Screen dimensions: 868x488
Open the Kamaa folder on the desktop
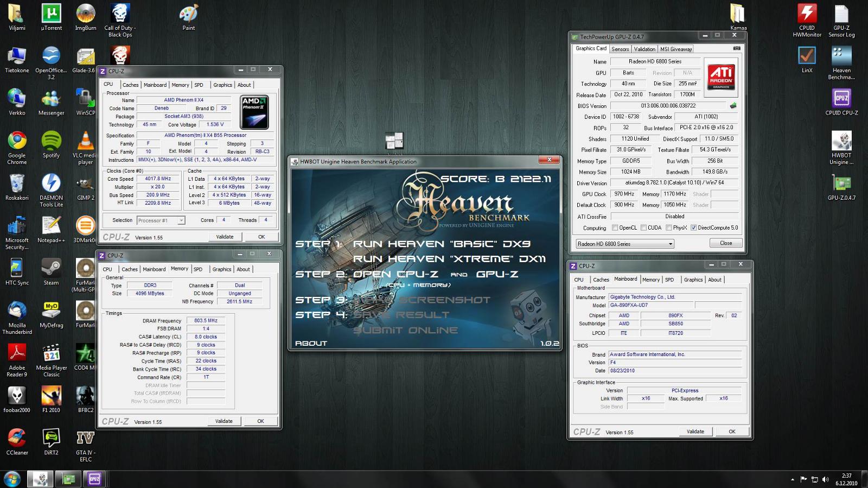(738, 17)
